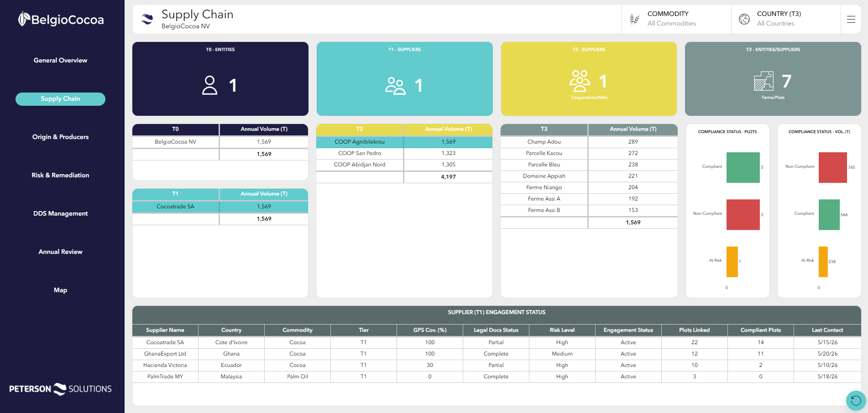The height and width of the screenshot is (413, 868).
Task: Select COOP San Pedro row
Action: click(x=404, y=153)
